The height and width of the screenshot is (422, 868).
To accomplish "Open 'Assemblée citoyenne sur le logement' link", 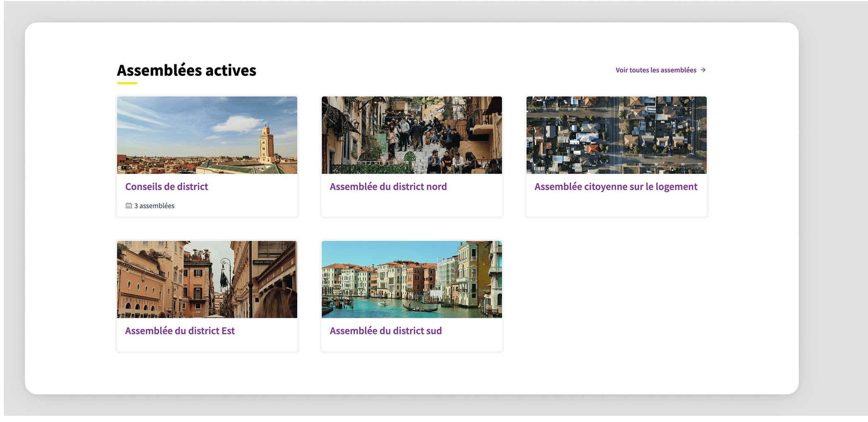I will 616,187.
